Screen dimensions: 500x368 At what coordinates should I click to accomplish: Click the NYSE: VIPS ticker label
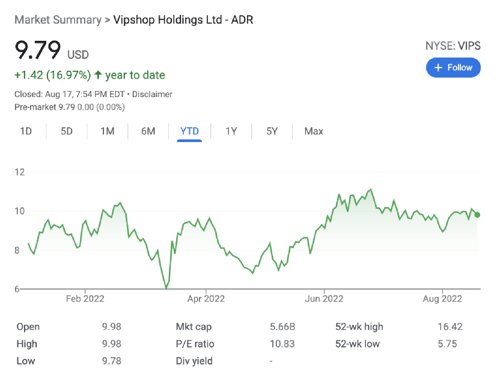click(x=453, y=46)
